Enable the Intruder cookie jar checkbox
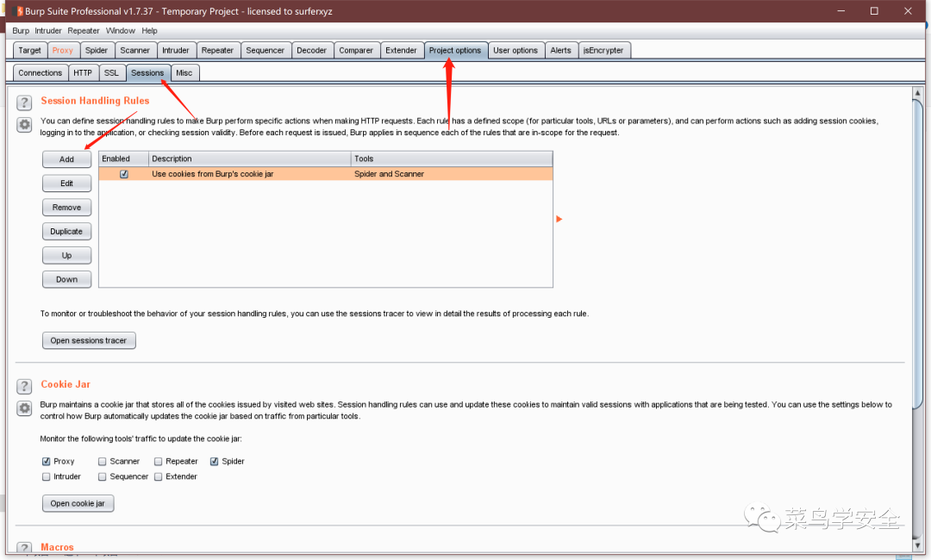The width and height of the screenshot is (931, 560). click(47, 476)
